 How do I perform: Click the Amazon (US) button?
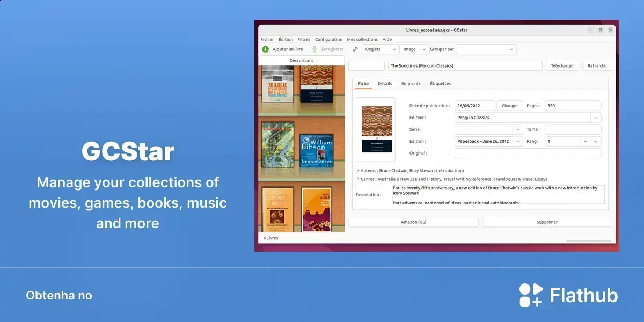pyautogui.click(x=413, y=222)
